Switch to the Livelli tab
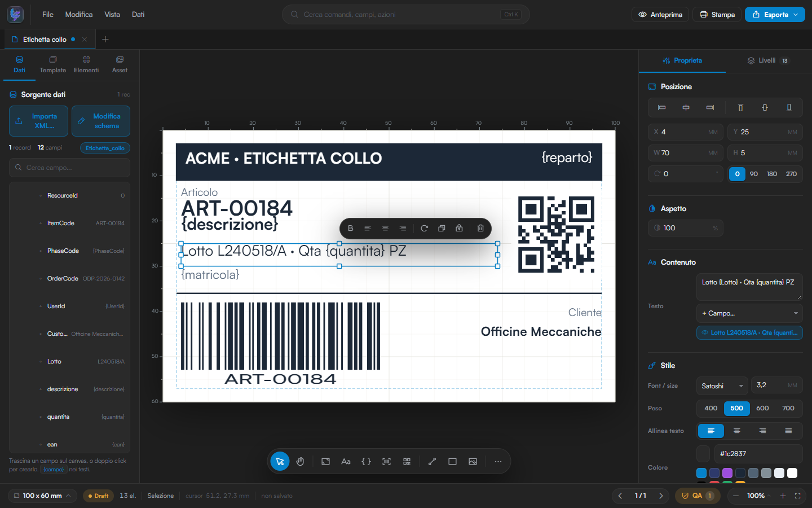Image resolution: width=812 pixels, height=508 pixels. pyautogui.click(x=767, y=60)
